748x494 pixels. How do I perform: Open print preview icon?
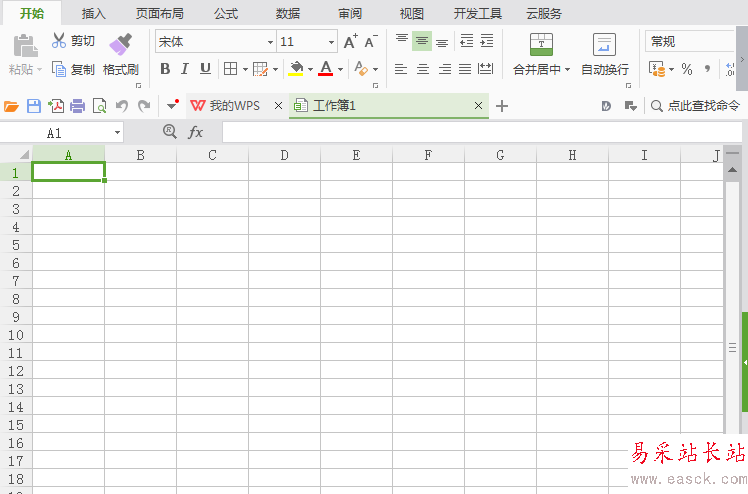99,106
